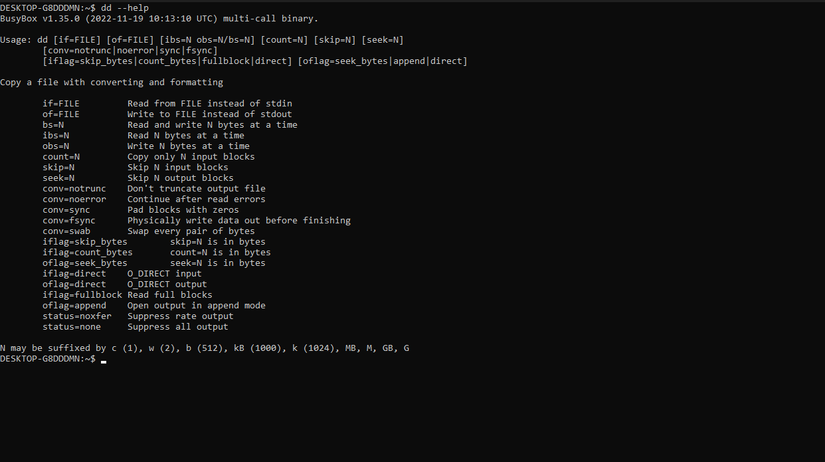Click the 'conv=noerror' option in the list
This screenshot has height=462, width=825.
(74, 199)
